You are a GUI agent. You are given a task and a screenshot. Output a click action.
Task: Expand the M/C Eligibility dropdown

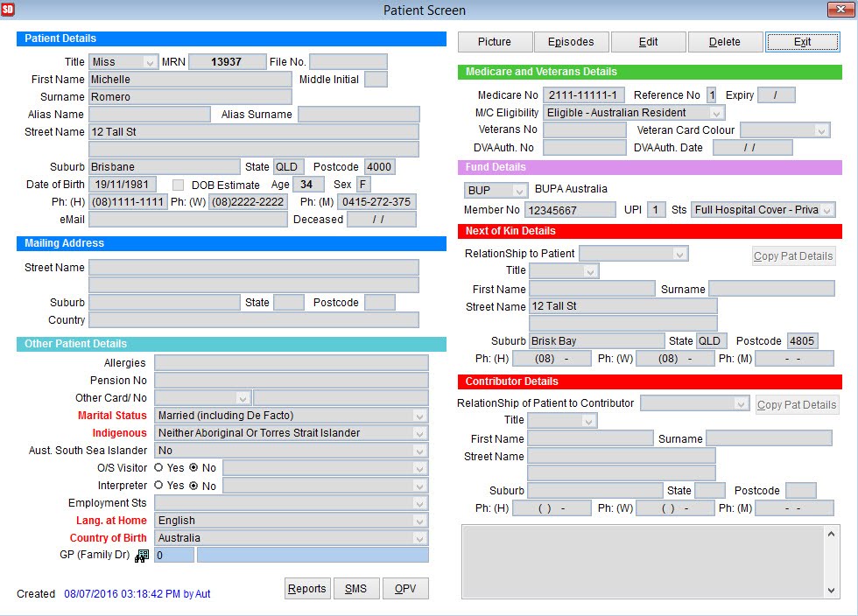coord(716,113)
